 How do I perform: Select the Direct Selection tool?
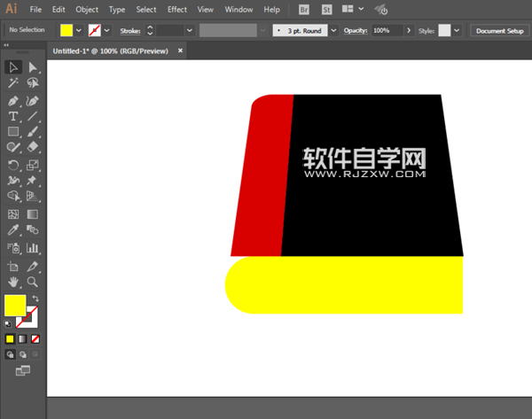coord(33,67)
